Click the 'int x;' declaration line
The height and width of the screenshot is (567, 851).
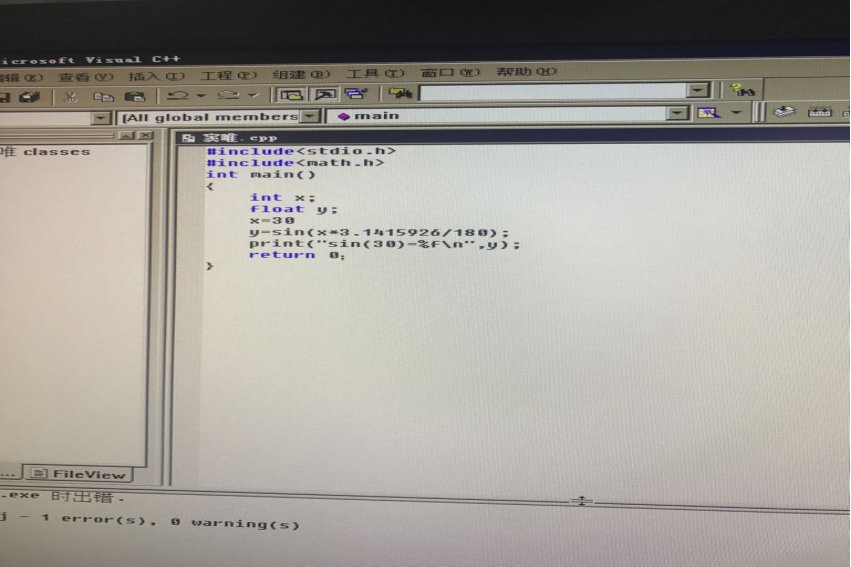tap(282, 198)
